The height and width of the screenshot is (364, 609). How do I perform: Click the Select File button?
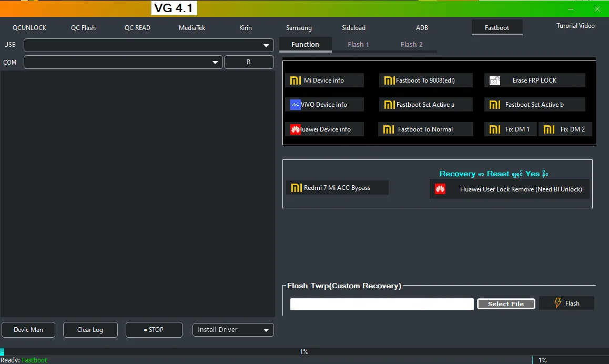point(506,304)
